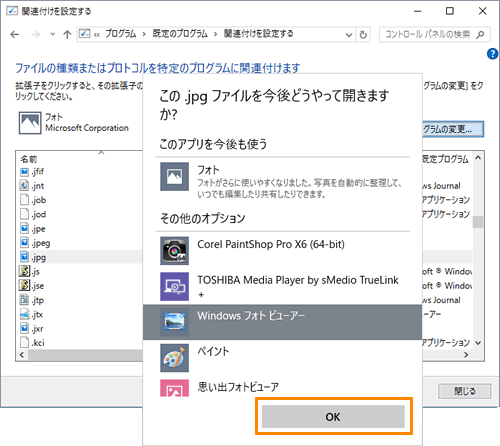Click the .jnt journal file icon
The width and height of the screenshot is (500, 446).
(24, 185)
